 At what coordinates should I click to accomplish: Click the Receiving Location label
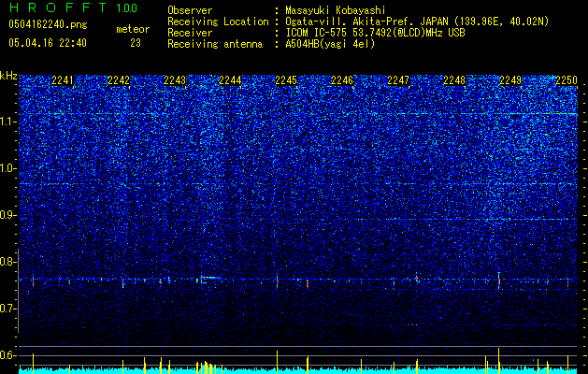coord(218,22)
